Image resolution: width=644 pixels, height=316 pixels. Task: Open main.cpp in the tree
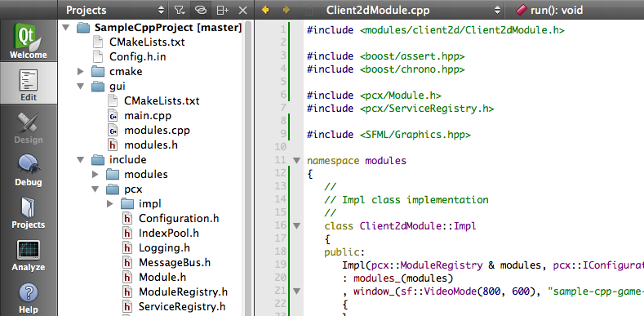click(x=148, y=115)
